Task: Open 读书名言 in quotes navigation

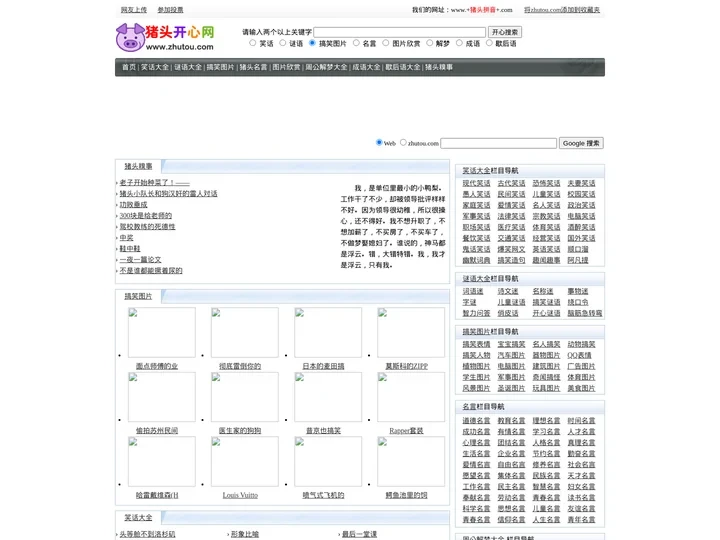Action: click(x=581, y=498)
